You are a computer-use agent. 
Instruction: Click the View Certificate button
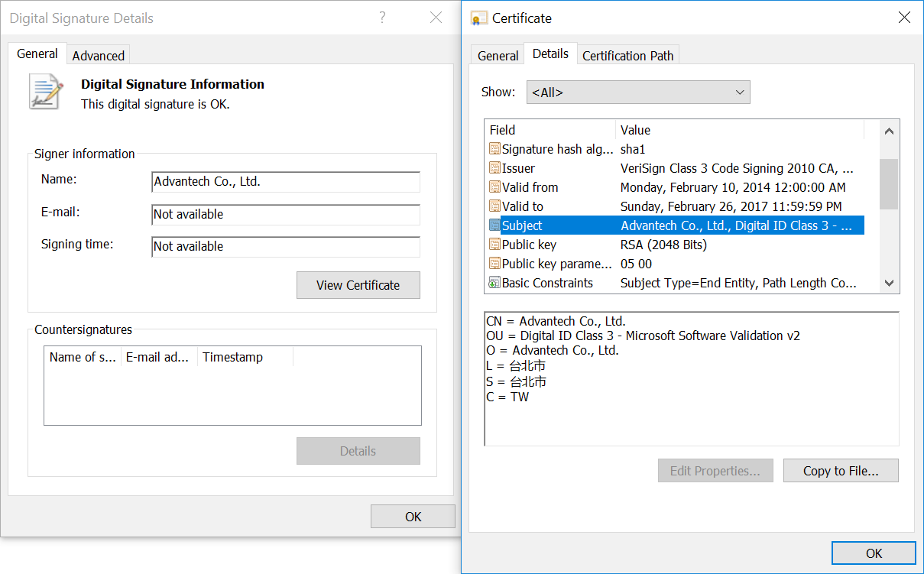[358, 285]
